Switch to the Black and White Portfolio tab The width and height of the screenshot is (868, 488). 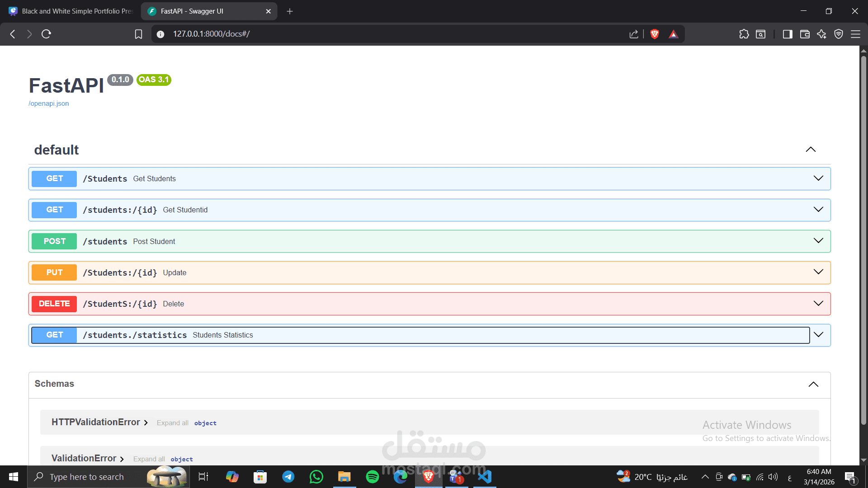pyautogui.click(x=72, y=11)
